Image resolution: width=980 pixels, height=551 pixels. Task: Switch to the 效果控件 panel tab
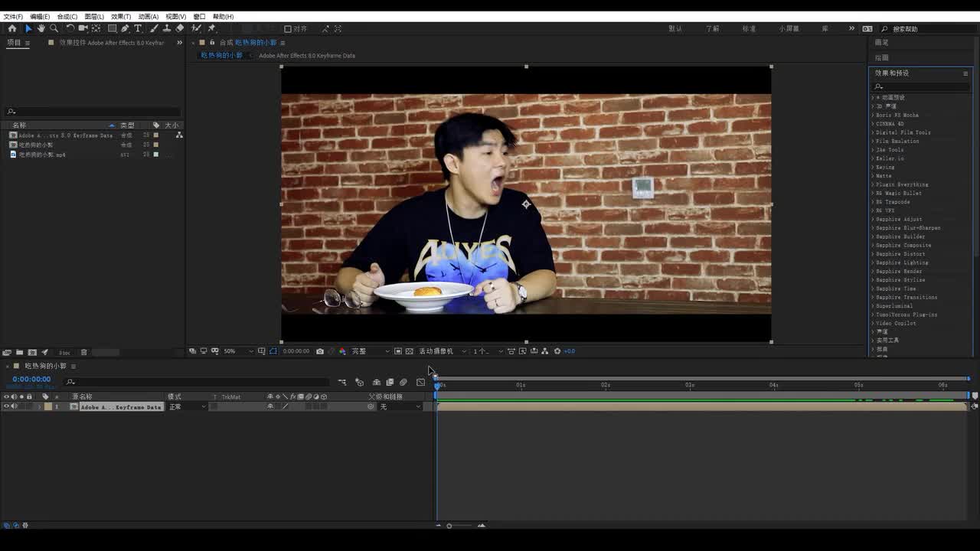(112, 43)
